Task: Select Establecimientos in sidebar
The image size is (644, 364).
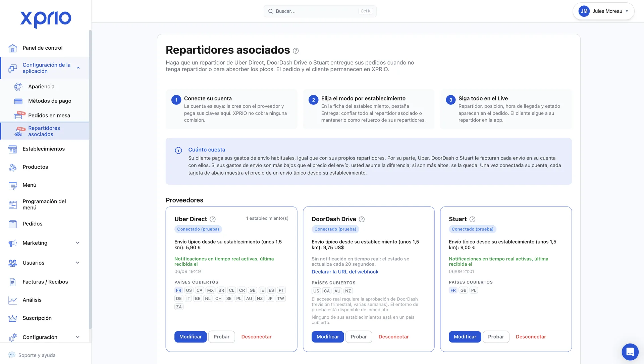Action: [x=45, y=149]
